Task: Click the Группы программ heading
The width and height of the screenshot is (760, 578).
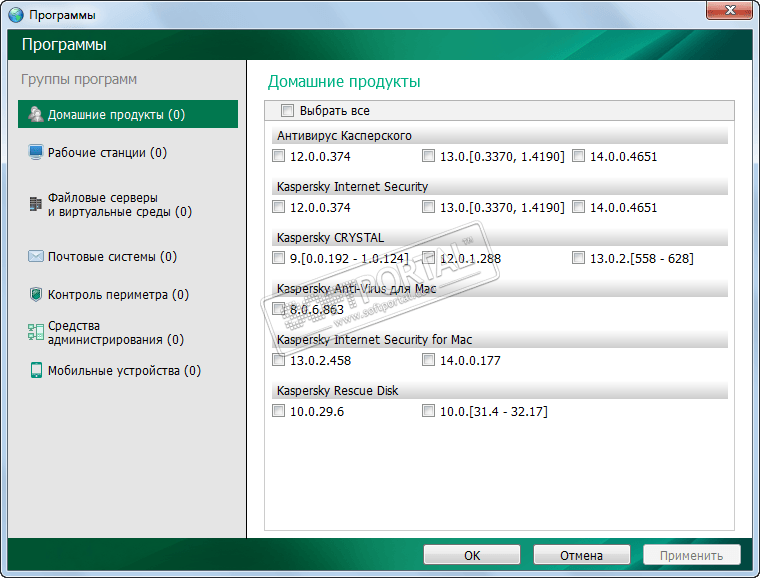Action: tap(79, 79)
